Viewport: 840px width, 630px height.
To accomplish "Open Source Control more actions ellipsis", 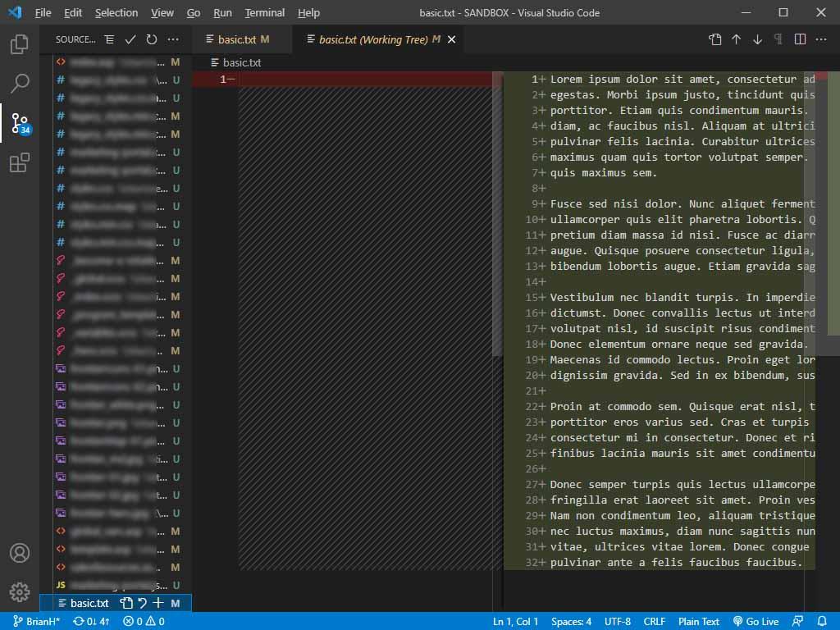I will coord(173,39).
